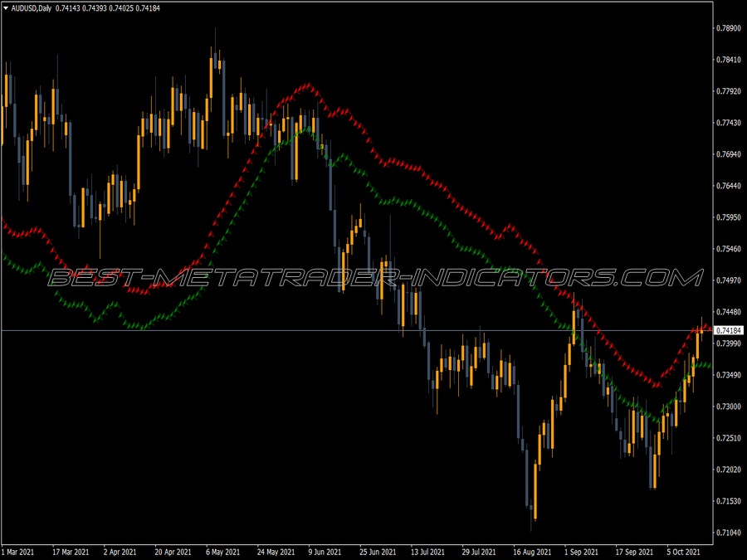
Task: Click the 6 May 2021 date label
Action: point(223,552)
